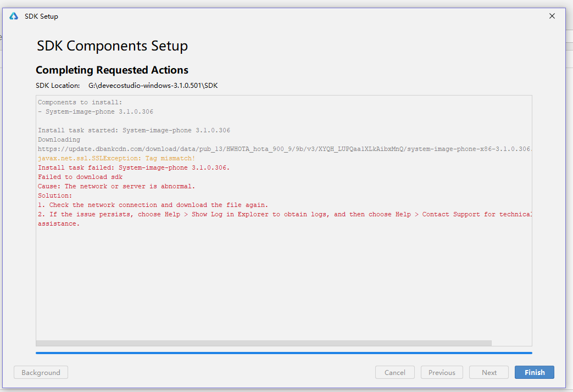The image size is (573, 392).
Task: Click the blue installation progress bar
Action: point(284,353)
